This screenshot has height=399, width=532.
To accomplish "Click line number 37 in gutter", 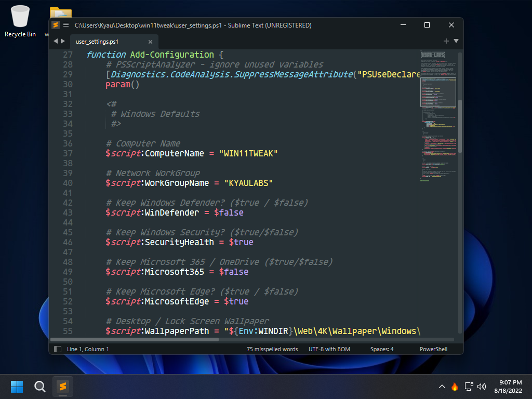I will 68,153.
